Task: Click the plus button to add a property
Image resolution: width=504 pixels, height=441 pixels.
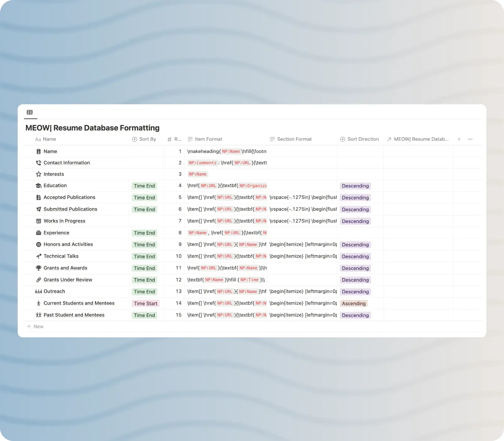Action: pos(459,139)
